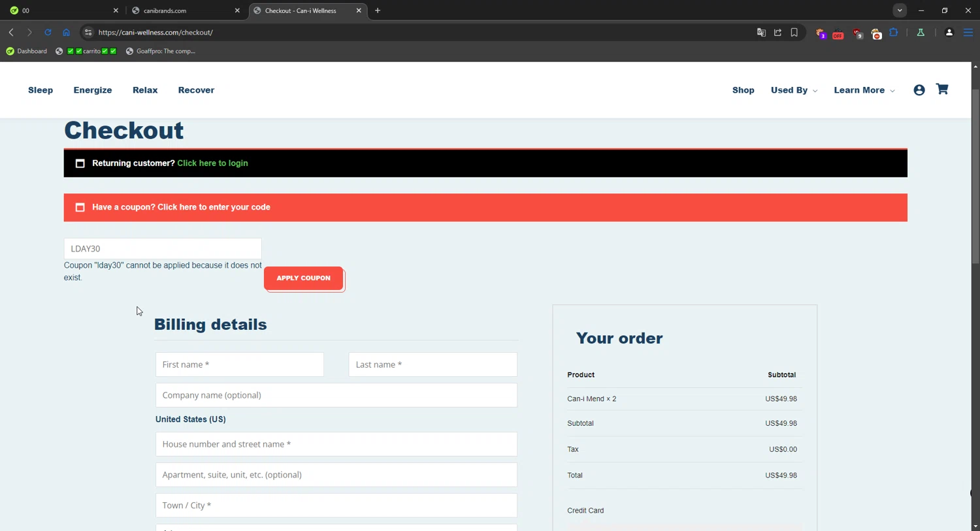Open the extension with stop-sign badge
980x531 pixels.
[x=876, y=33]
